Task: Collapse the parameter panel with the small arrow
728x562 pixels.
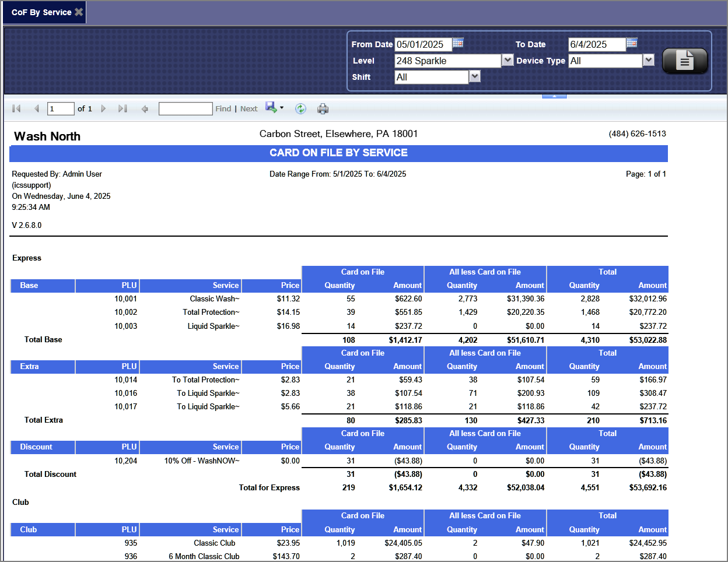Action: [x=554, y=96]
